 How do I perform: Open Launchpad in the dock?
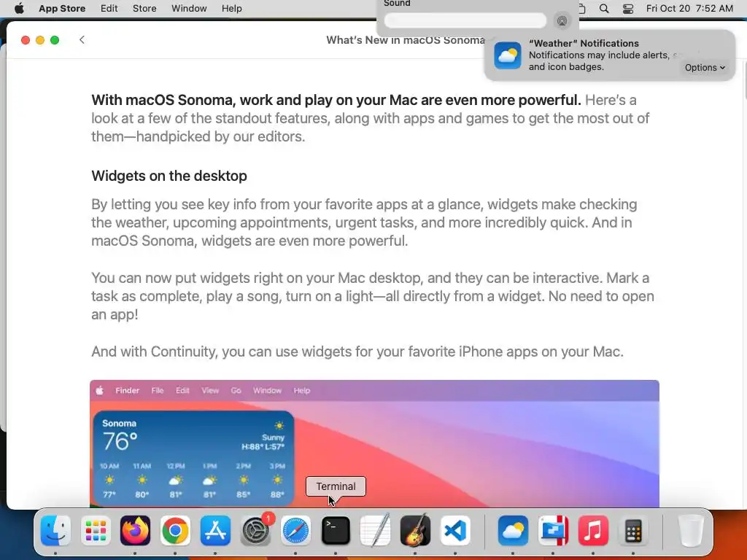(96, 531)
